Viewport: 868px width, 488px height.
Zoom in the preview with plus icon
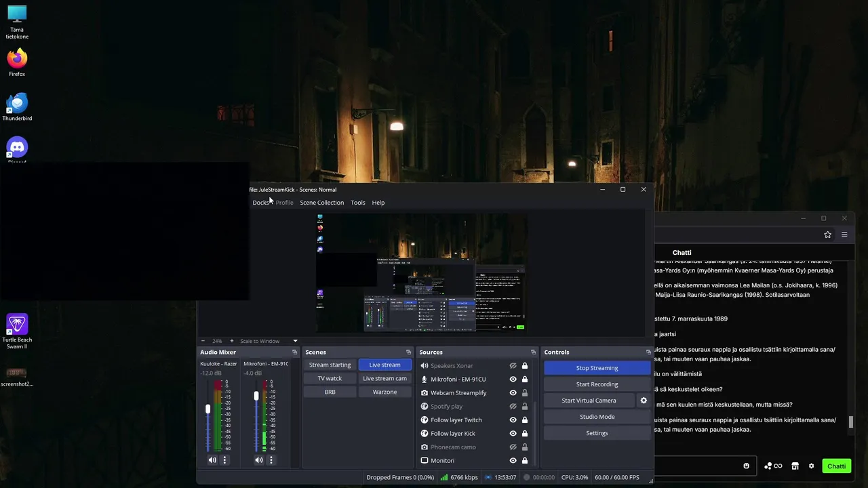coord(231,341)
